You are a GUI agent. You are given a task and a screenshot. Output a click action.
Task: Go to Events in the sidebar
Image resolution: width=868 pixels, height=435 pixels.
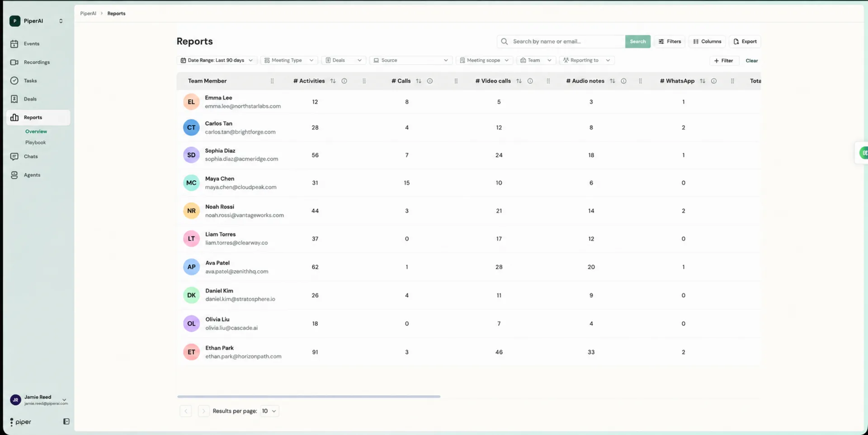[x=38, y=44]
